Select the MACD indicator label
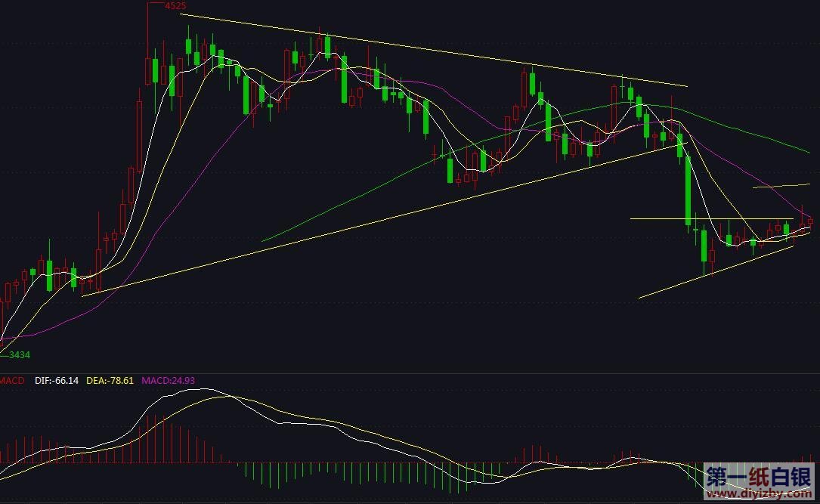 point(11,381)
